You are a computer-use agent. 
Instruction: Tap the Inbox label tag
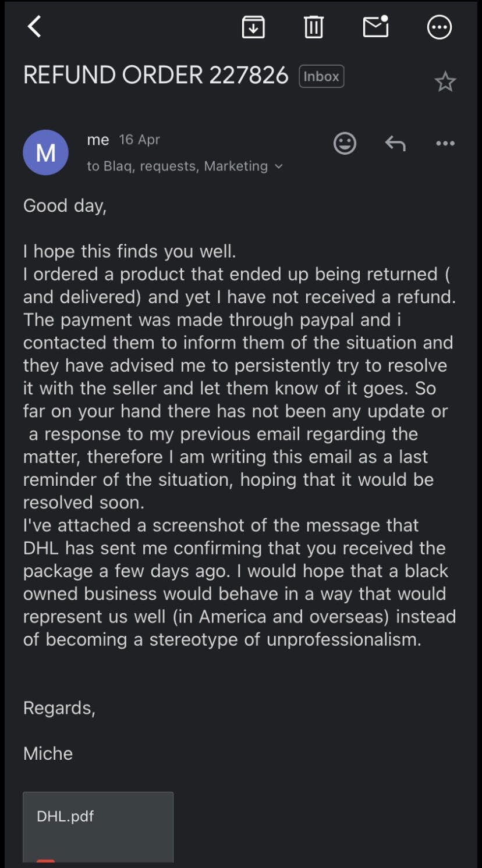pyautogui.click(x=321, y=76)
